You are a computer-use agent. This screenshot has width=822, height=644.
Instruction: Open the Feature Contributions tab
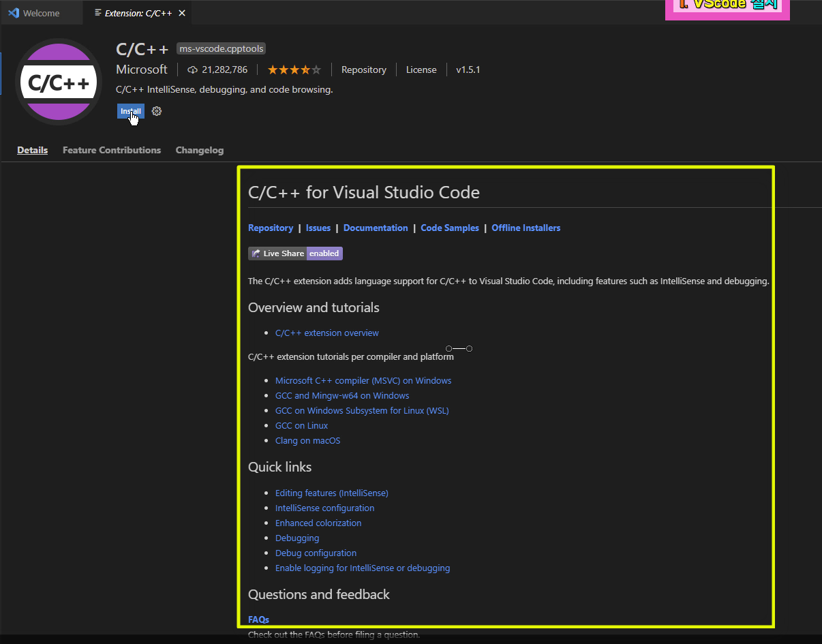(x=112, y=150)
